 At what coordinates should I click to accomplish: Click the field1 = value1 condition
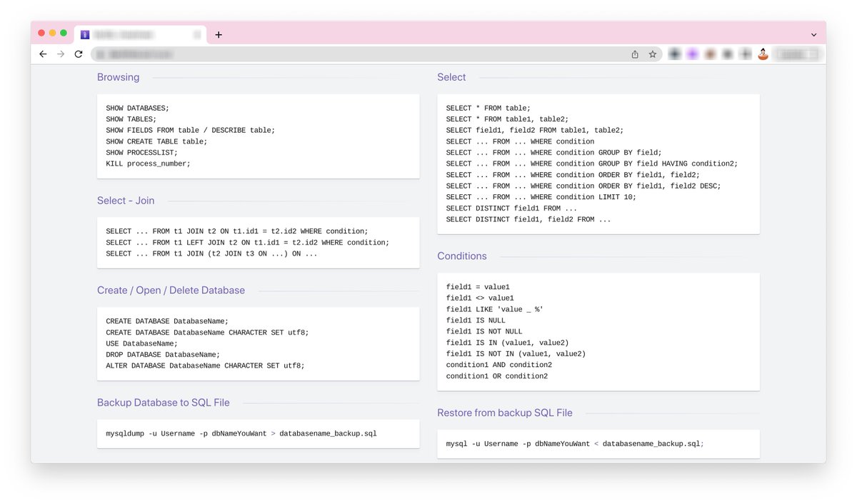[x=478, y=287]
